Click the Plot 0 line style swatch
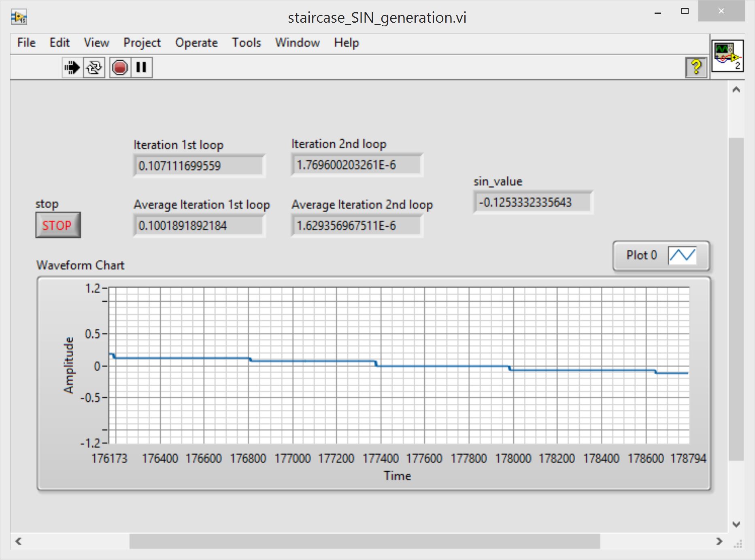The height and width of the screenshot is (560, 755). (x=682, y=255)
